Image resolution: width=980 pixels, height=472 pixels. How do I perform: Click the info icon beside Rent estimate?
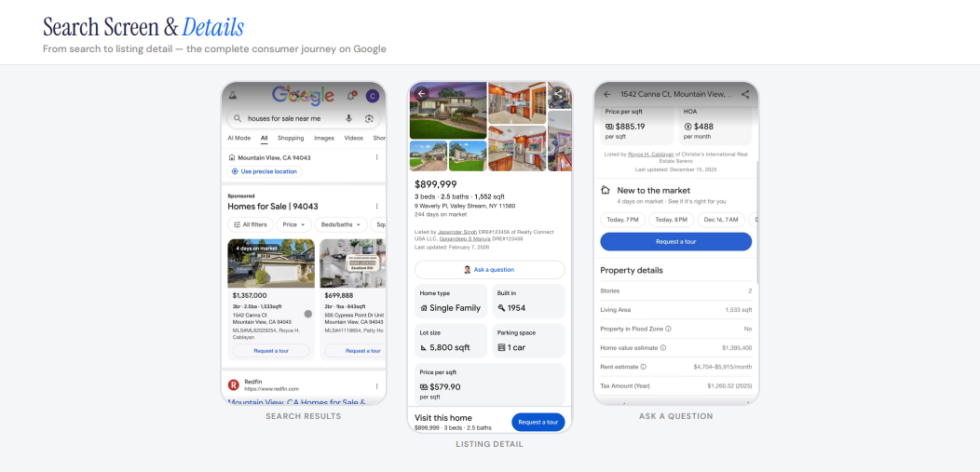(x=643, y=367)
